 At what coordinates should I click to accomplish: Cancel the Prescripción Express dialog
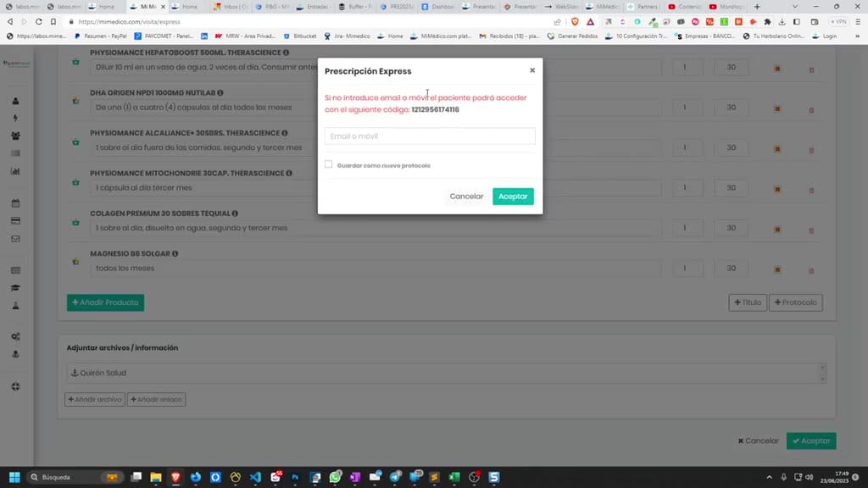(x=466, y=197)
